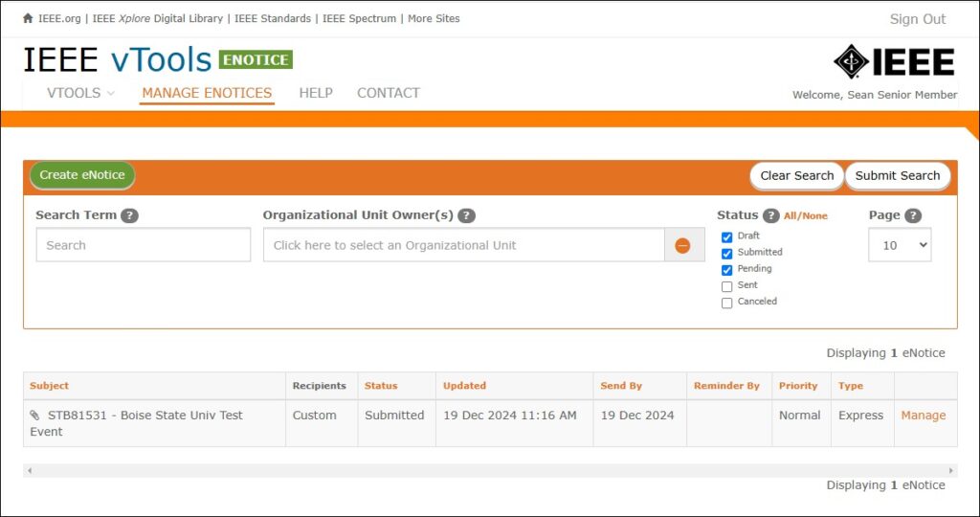Click the horizontal scrollbar track below table
The height and width of the screenshot is (517, 980).
pyautogui.click(x=490, y=470)
